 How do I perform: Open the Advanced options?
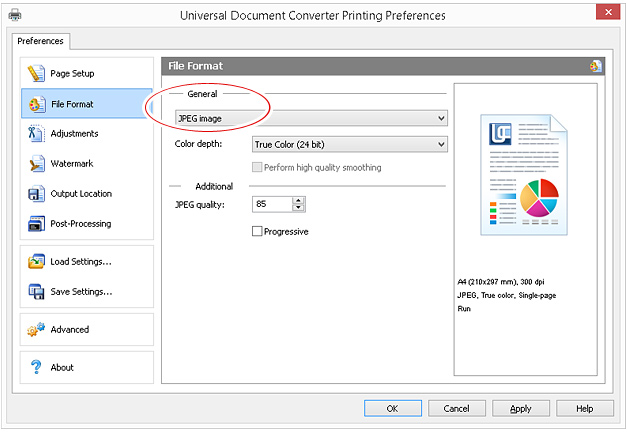click(x=87, y=329)
